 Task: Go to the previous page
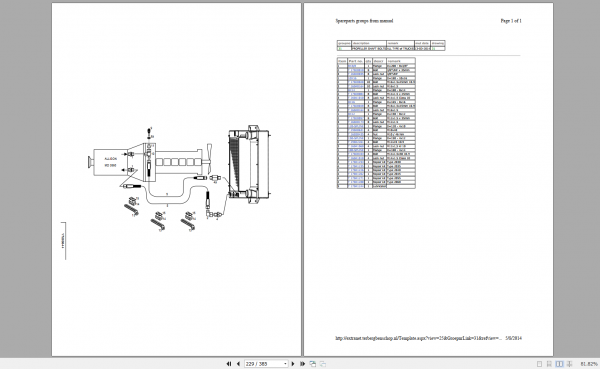point(238,364)
